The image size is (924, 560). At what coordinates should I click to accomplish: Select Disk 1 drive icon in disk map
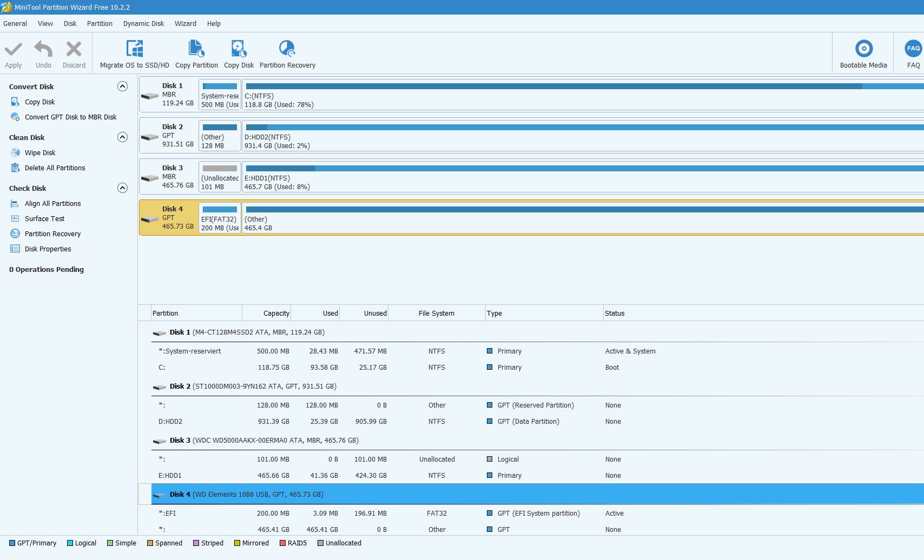(x=150, y=96)
